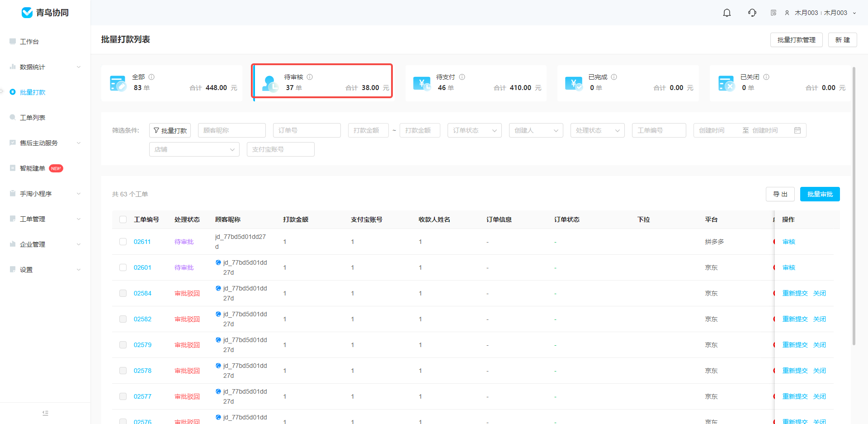
Task: Click 审核 for ticket 02611
Action: pyautogui.click(x=789, y=242)
